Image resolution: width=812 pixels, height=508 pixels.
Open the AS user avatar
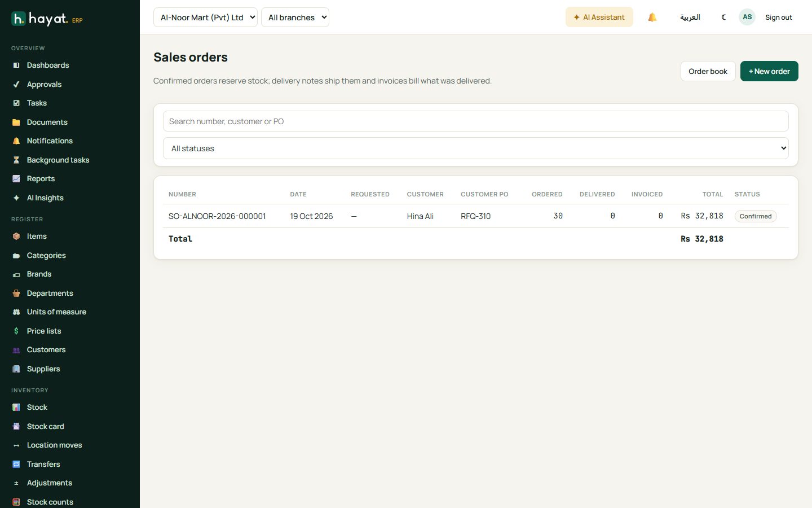pyautogui.click(x=747, y=17)
